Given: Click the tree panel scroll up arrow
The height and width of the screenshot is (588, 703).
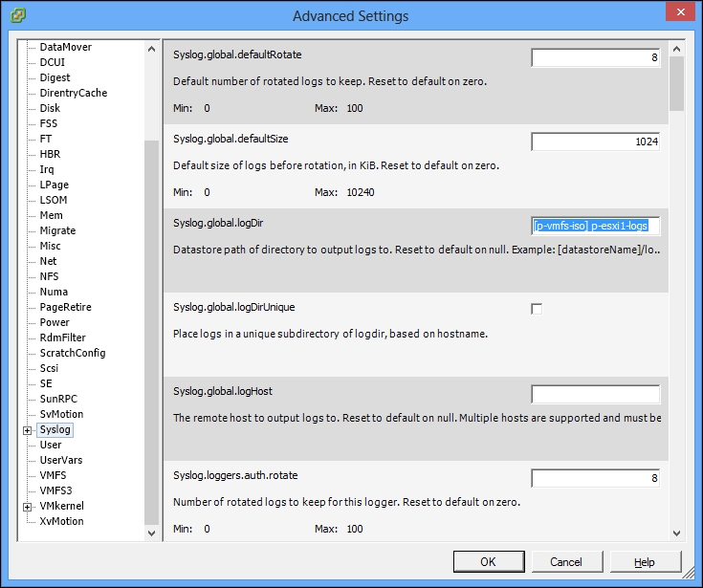Looking at the screenshot, I should pyautogui.click(x=151, y=49).
